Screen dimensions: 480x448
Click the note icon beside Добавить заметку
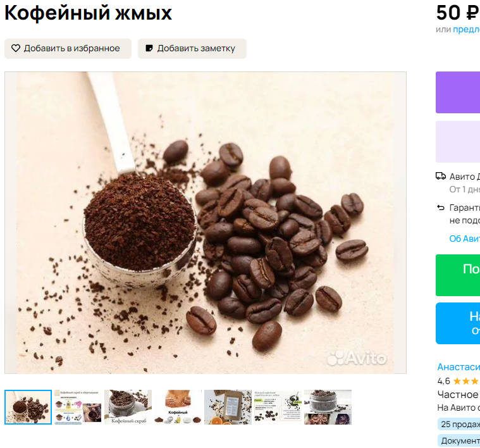point(149,48)
